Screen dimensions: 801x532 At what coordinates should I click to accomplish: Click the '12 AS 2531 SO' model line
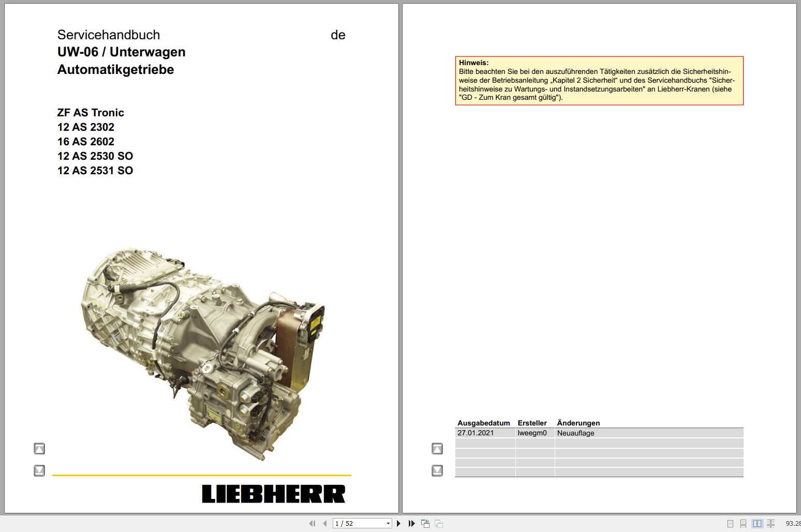tap(95, 171)
